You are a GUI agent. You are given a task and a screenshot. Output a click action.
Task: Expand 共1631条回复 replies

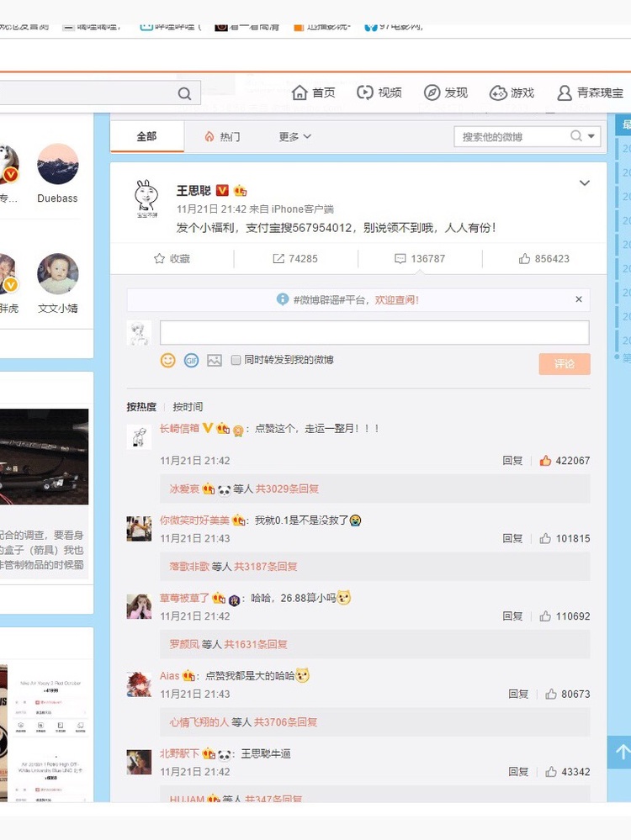[255, 644]
